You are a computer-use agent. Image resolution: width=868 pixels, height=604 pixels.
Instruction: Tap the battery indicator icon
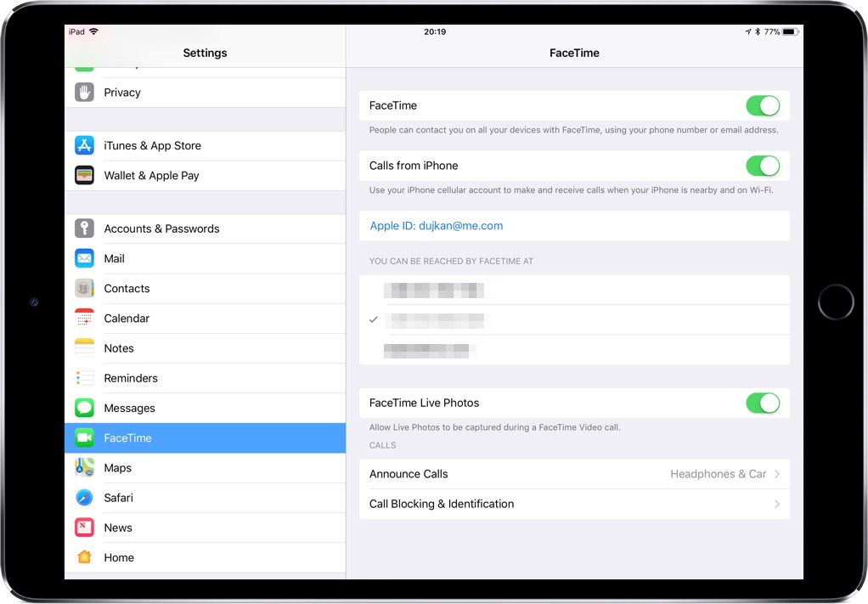click(791, 32)
